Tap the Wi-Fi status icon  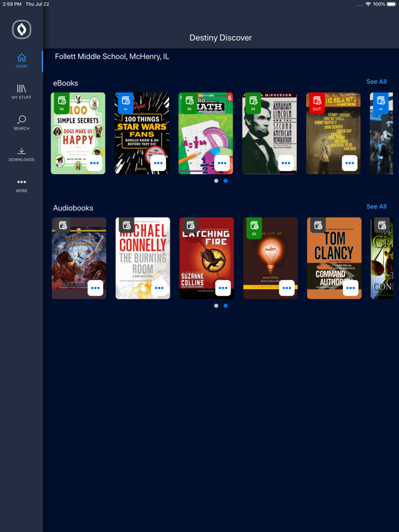point(368,4)
